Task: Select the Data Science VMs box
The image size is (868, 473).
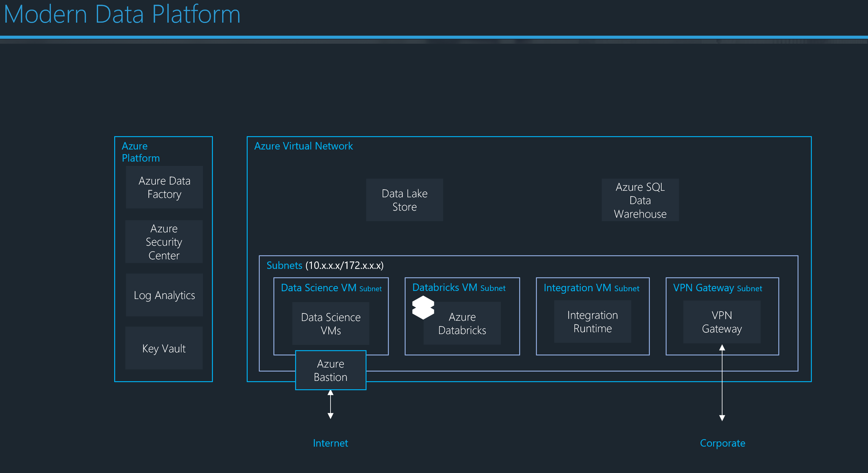Action: click(331, 324)
